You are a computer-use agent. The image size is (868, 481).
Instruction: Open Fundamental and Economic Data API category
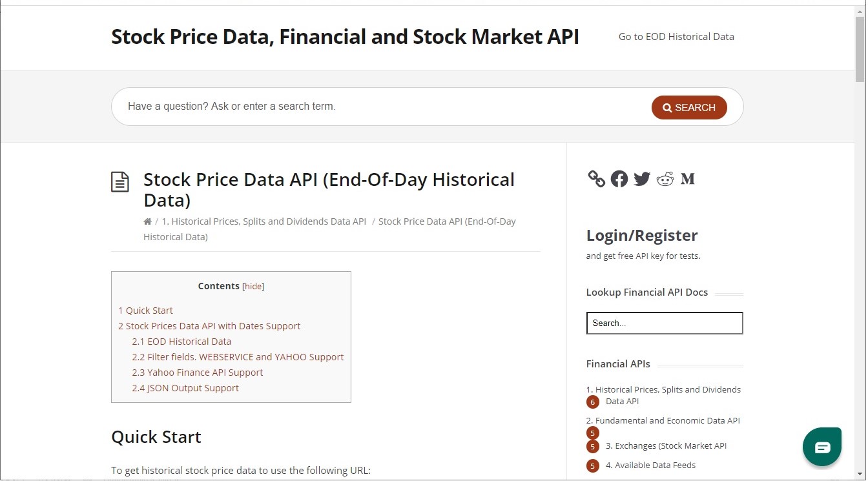point(663,421)
